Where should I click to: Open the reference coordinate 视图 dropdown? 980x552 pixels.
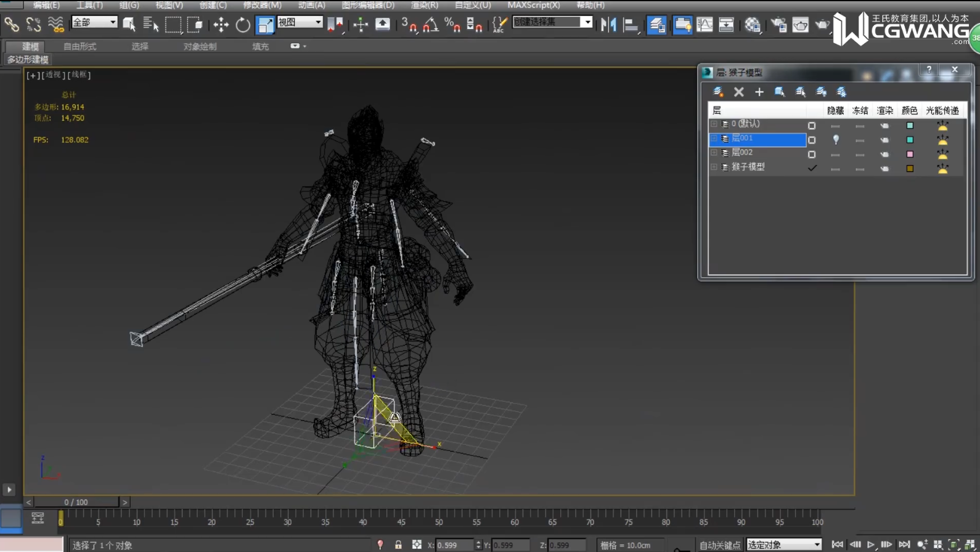tap(300, 22)
